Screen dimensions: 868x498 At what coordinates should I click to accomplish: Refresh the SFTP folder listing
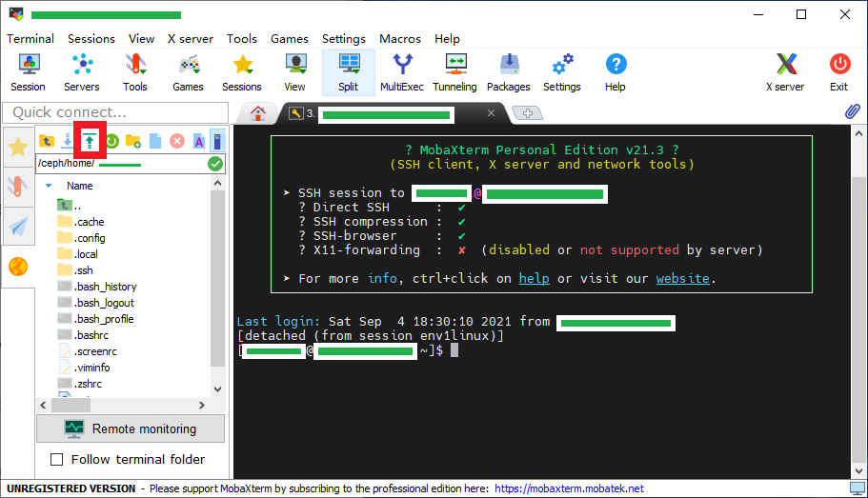[112, 141]
